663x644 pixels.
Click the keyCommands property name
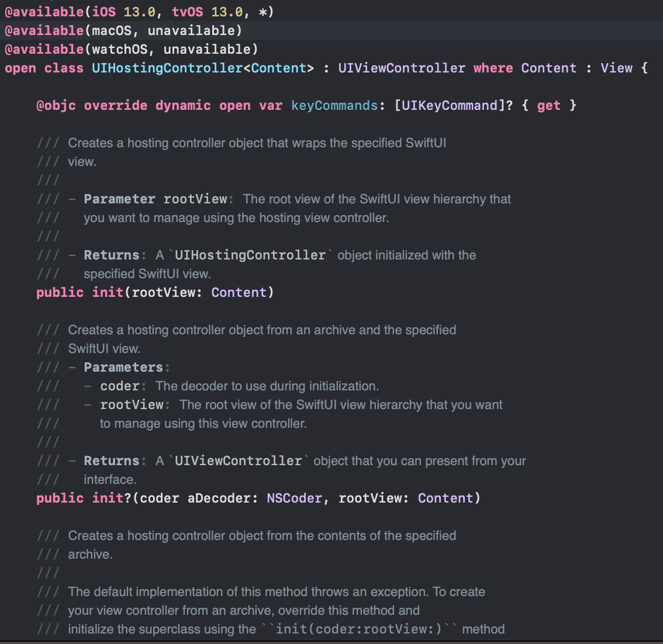pyautogui.click(x=334, y=105)
